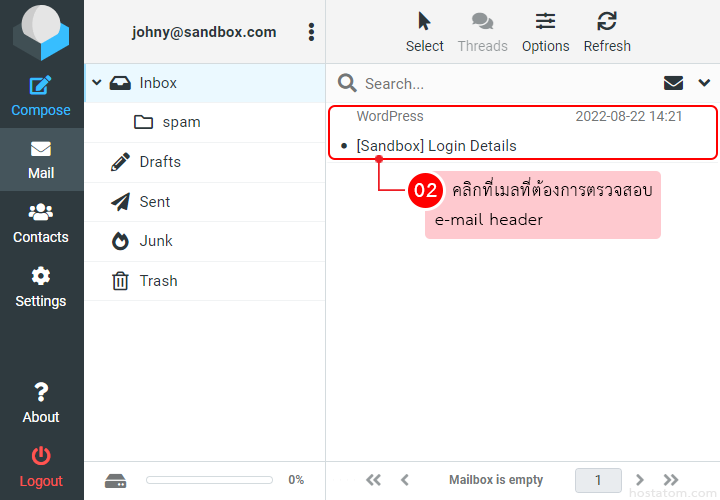Click the Compose icon

pos(41,86)
